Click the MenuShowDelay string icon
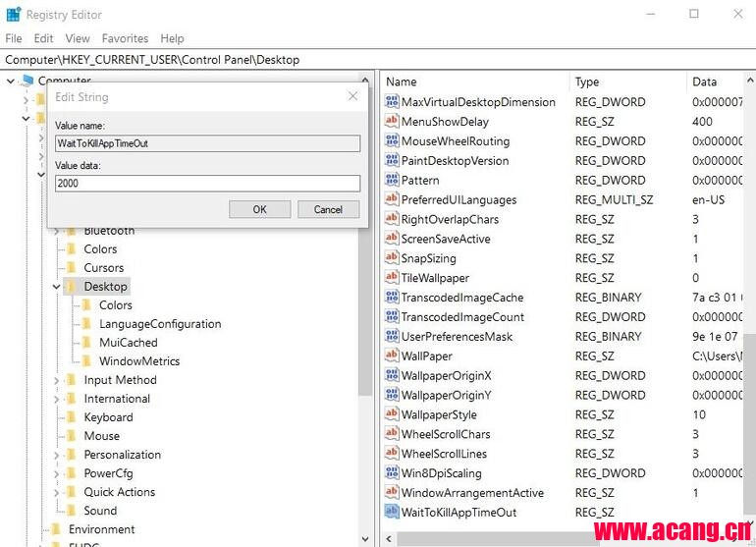 coord(392,121)
